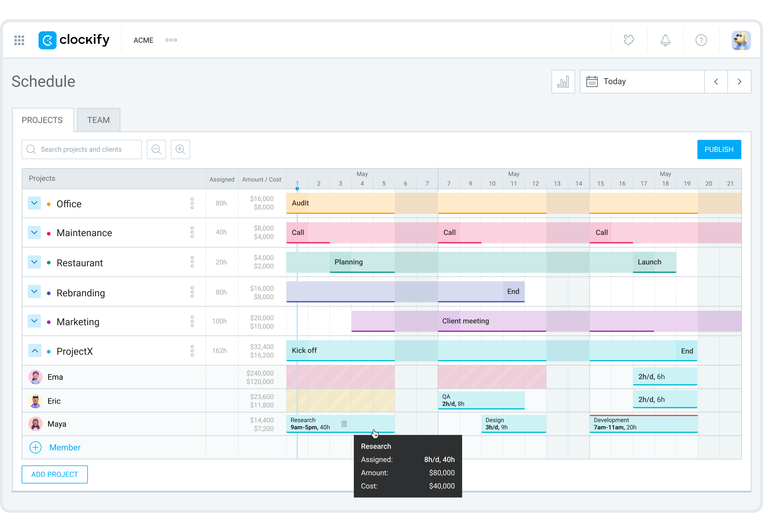The width and height of the screenshot is (763, 532).
Task: Check notifications via the bell icon
Action: pyautogui.click(x=665, y=40)
